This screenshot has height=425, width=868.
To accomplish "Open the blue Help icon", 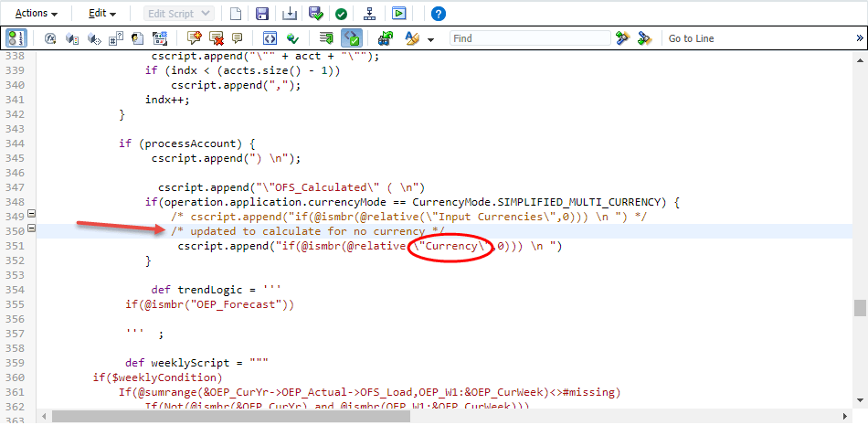I will 439,14.
